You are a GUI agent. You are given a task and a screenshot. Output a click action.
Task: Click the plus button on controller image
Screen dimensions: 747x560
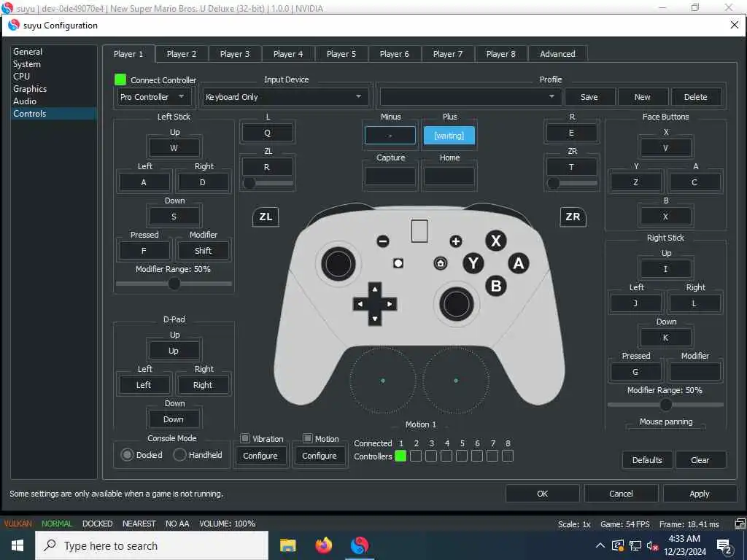pos(455,241)
